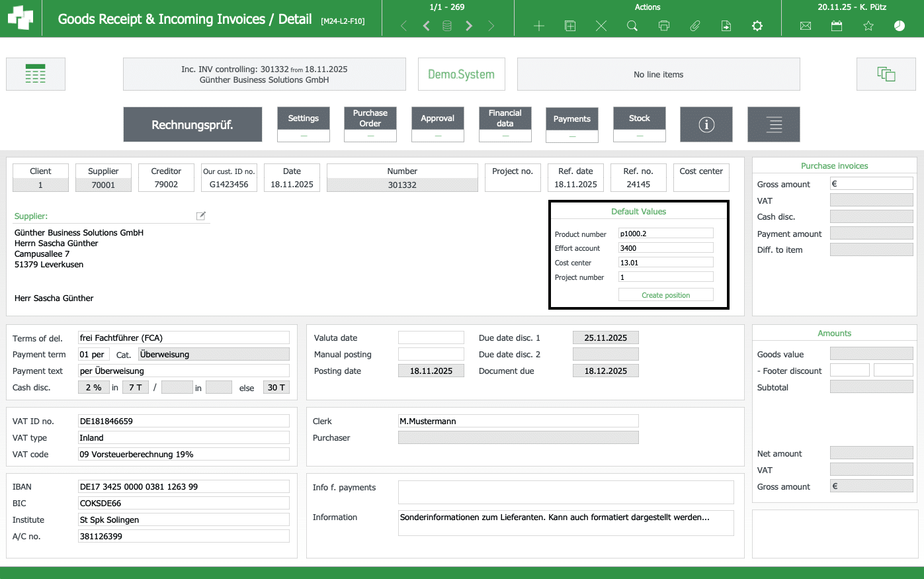924x579 pixels.
Task: Open the calendar icon in top bar
Action: 837,26
